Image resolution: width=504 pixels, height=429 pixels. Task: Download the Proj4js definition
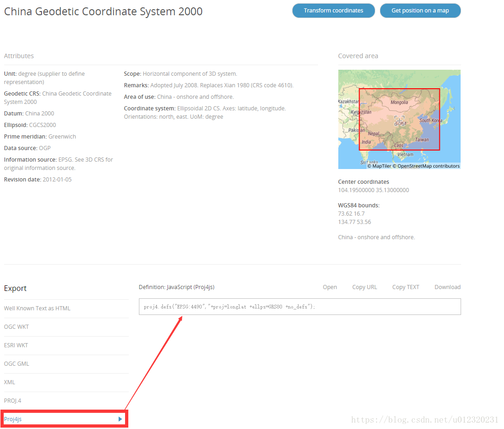point(447,287)
